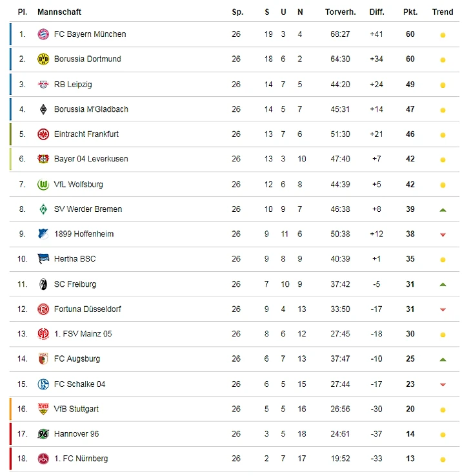Click the FC Schalke 04 crest
Screen dimensions: 471x476
pos(43,384)
